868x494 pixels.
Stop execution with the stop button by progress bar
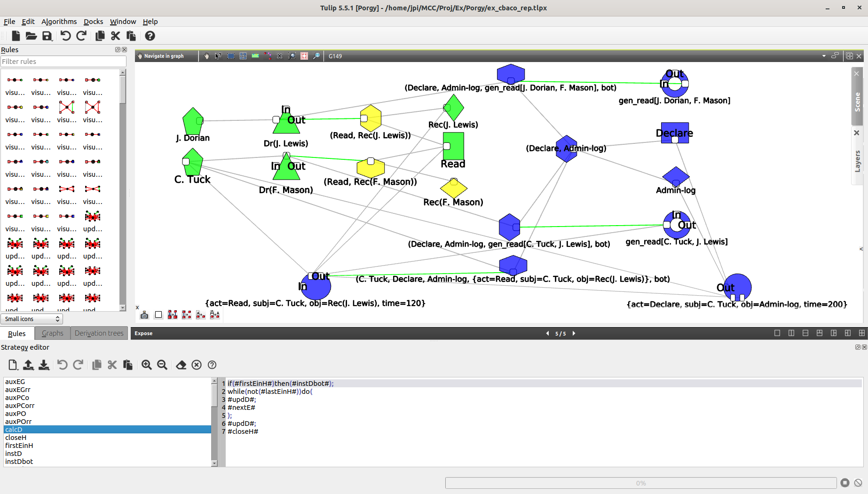point(845,483)
